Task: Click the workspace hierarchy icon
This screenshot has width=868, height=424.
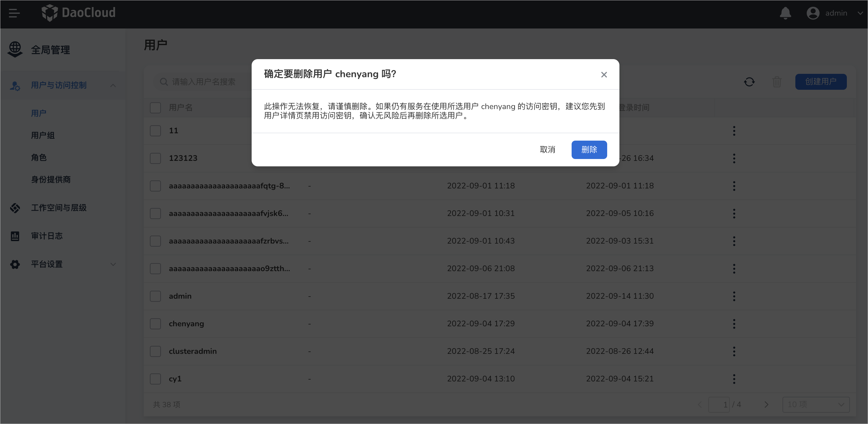Action: (x=15, y=208)
